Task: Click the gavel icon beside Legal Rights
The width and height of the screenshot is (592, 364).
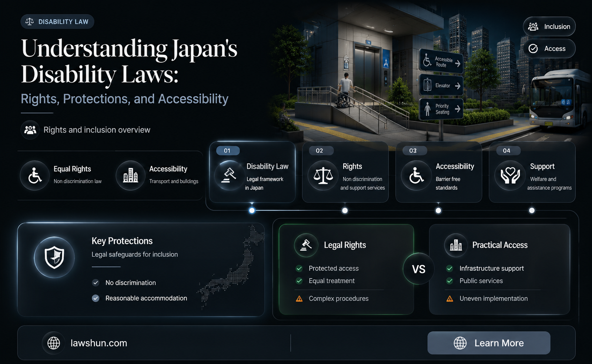Action: pyautogui.click(x=306, y=245)
